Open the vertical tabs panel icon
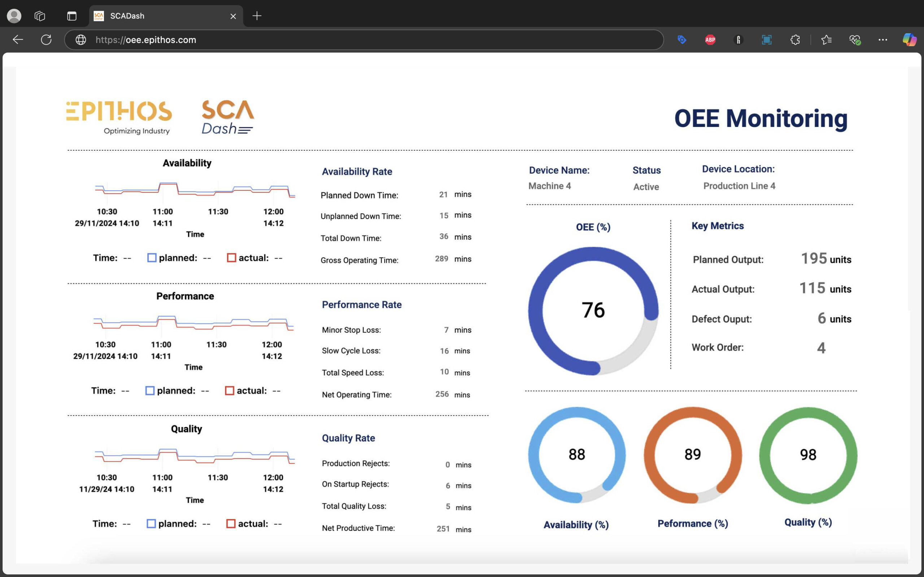924x577 pixels. pyautogui.click(x=72, y=16)
